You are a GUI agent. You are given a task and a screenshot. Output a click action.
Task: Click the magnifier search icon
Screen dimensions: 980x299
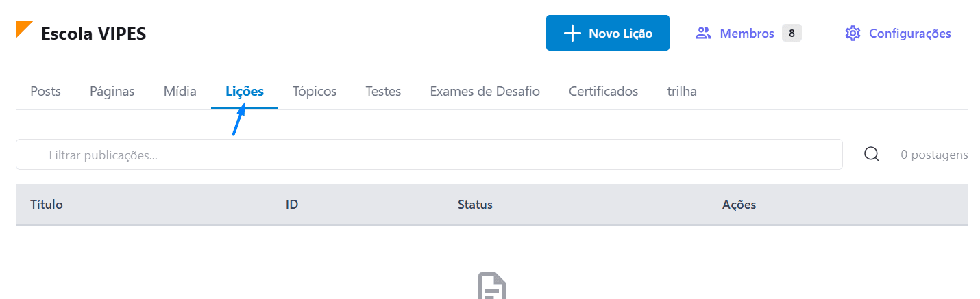coord(871,155)
